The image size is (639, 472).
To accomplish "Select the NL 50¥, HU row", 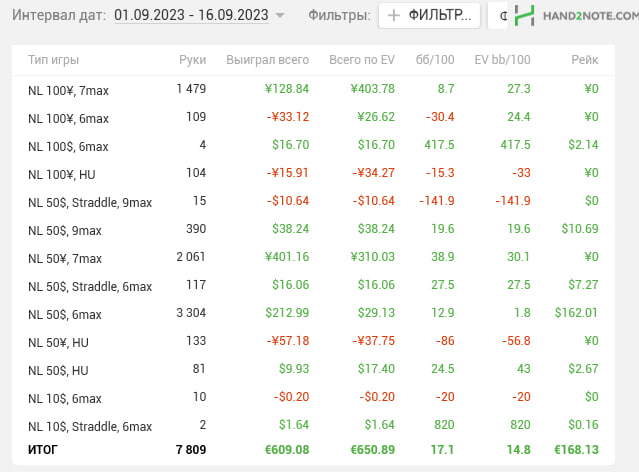I will click(x=313, y=341).
